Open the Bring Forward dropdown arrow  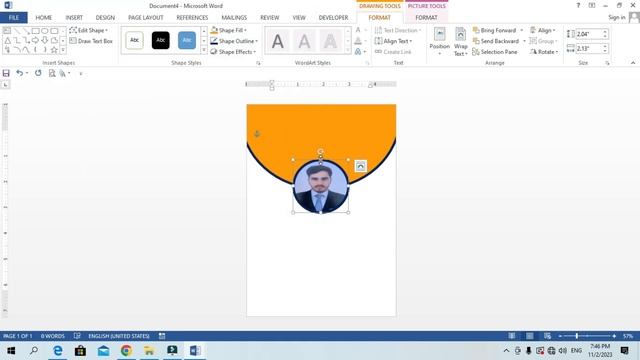pos(521,30)
